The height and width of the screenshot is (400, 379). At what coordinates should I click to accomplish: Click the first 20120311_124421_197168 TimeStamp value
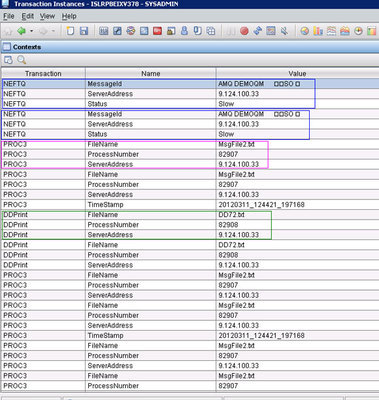click(261, 205)
